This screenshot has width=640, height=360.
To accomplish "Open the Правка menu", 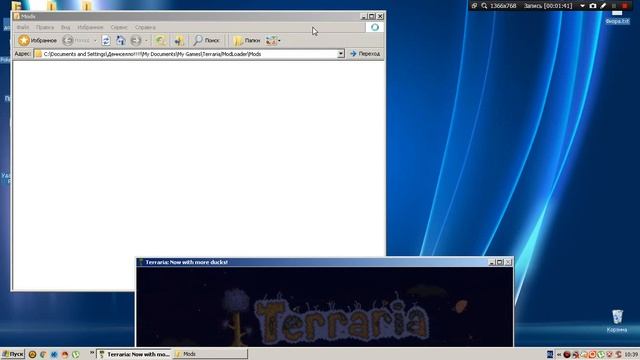I will 45,27.
